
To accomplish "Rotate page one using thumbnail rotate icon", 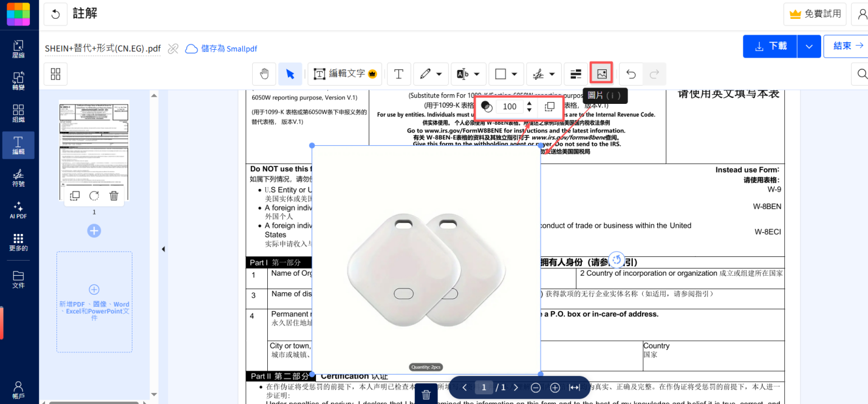I will click(x=94, y=195).
